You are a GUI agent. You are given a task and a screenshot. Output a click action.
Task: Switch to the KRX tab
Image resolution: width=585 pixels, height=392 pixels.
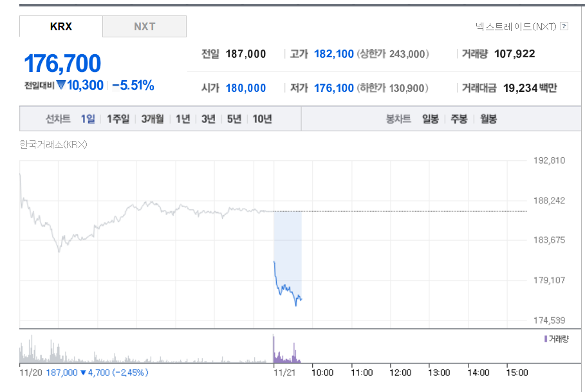pos(60,26)
